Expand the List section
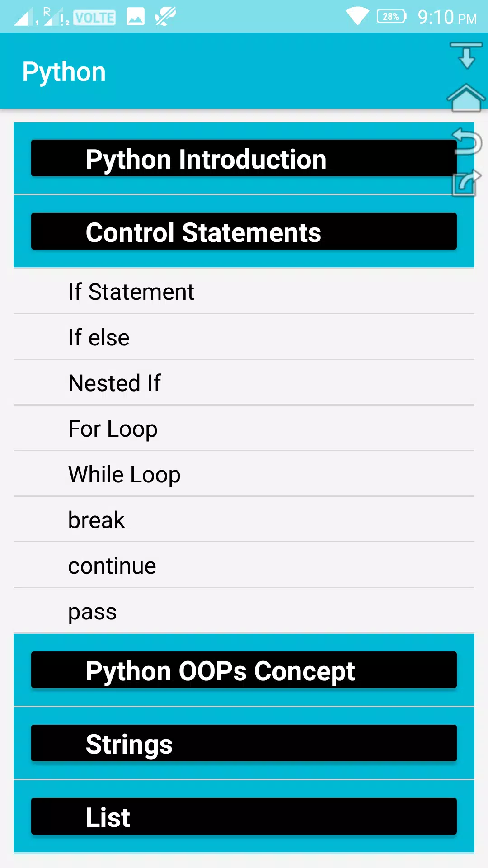Image resolution: width=488 pixels, height=868 pixels. [244, 816]
